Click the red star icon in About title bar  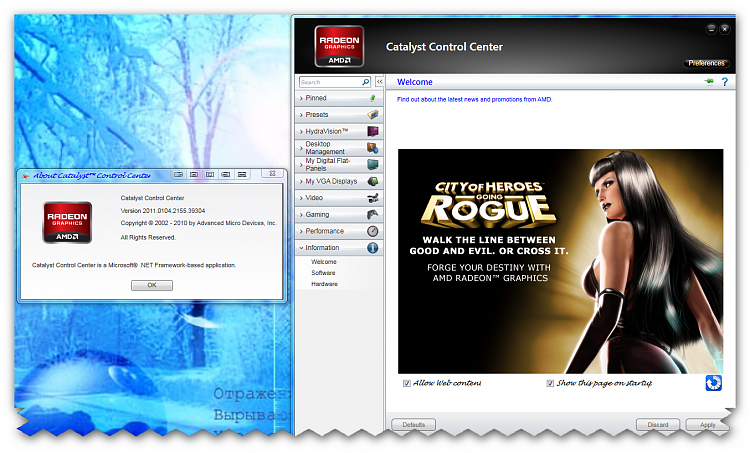tap(26, 176)
